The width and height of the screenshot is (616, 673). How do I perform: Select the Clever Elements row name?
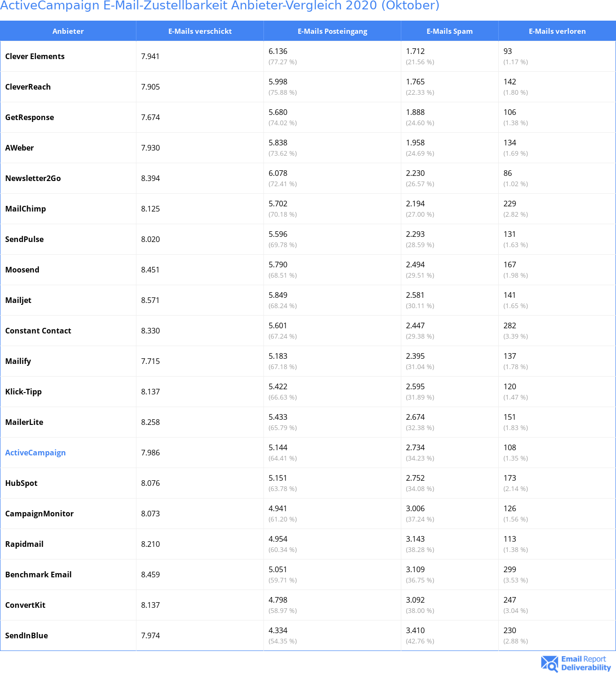35,56
